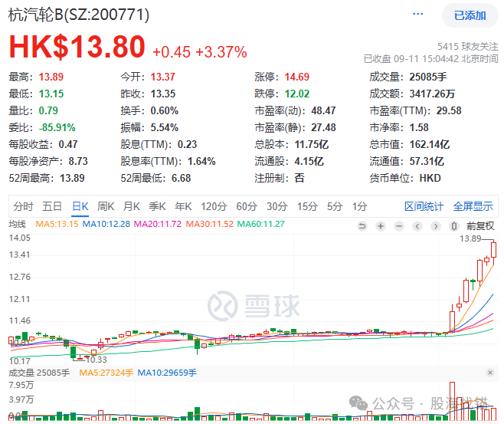504x424 pixels.
Task: Click the 10.33 low price marker
Action: 97,360
